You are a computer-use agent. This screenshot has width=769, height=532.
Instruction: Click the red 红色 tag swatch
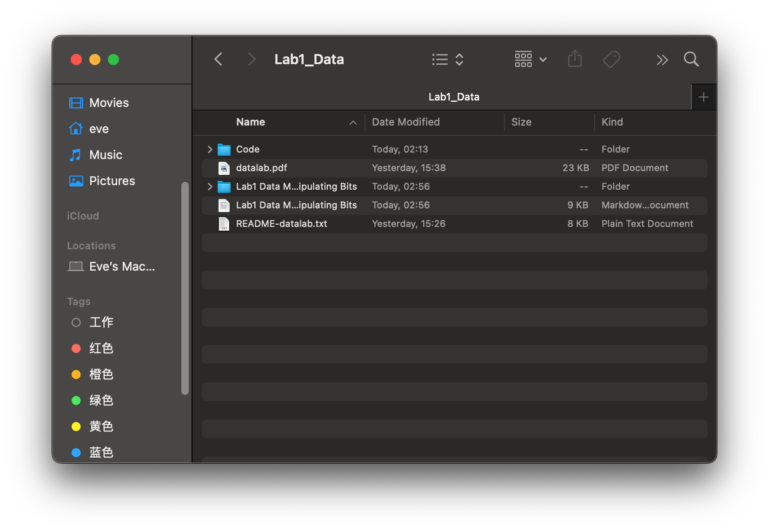76,348
